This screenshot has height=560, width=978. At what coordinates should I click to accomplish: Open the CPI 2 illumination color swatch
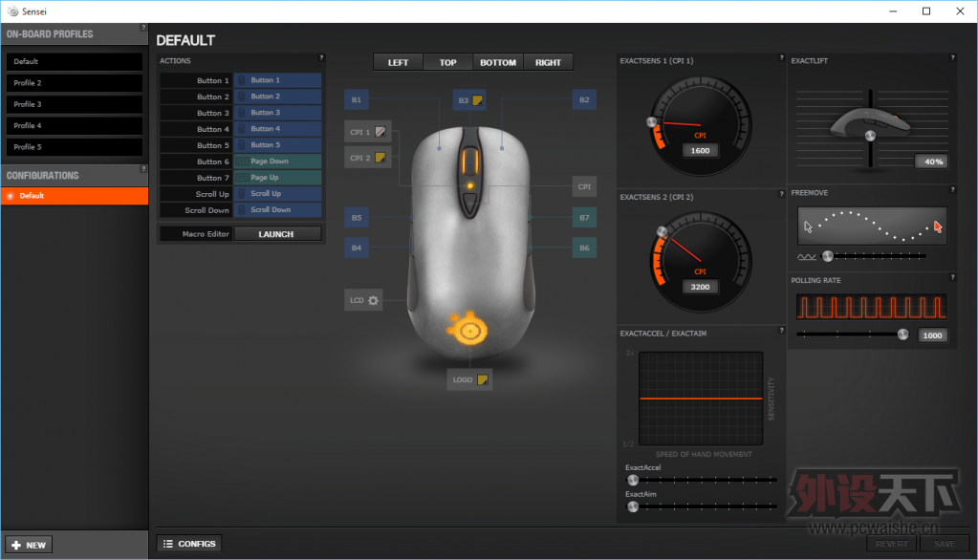coord(380,158)
